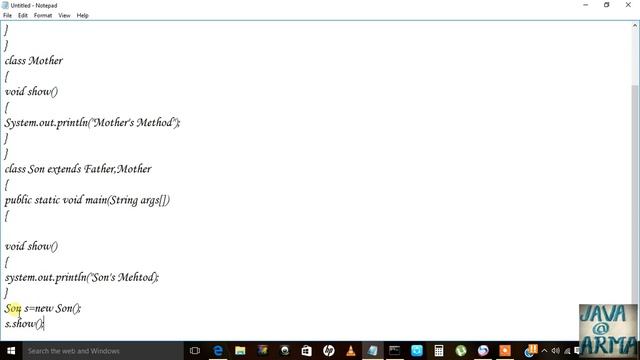The height and width of the screenshot is (360, 640).
Task: Restore down the Notepad window
Action: [x=607, y=5]
